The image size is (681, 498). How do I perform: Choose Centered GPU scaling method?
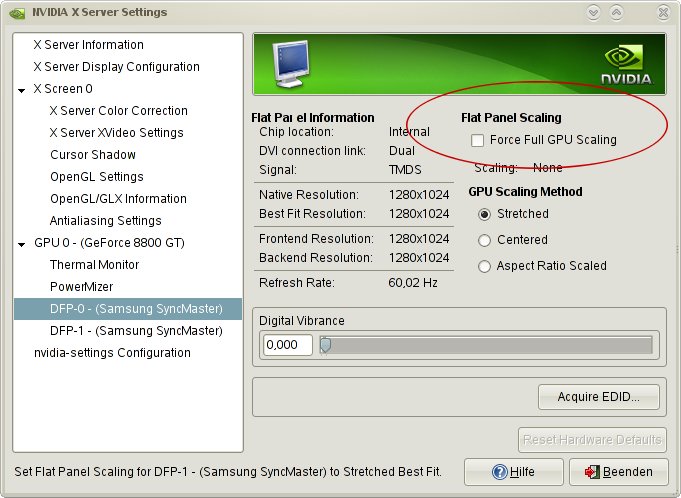tap(486, 240)
